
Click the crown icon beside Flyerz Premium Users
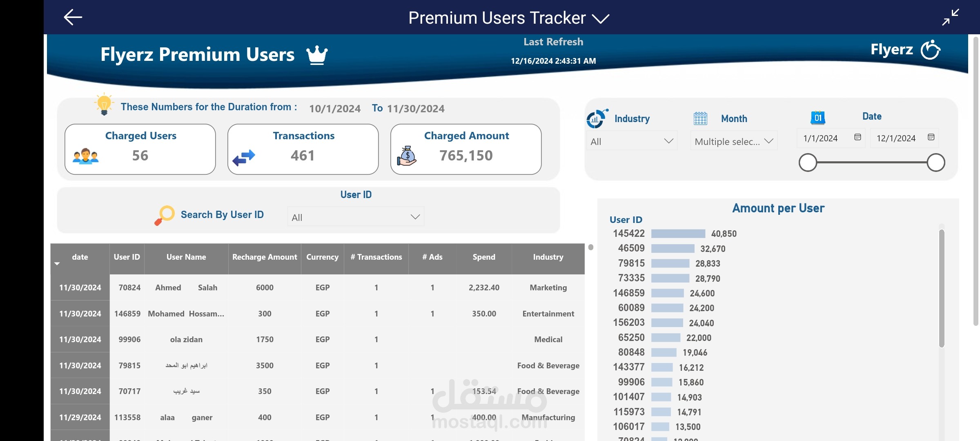point(317,55)
